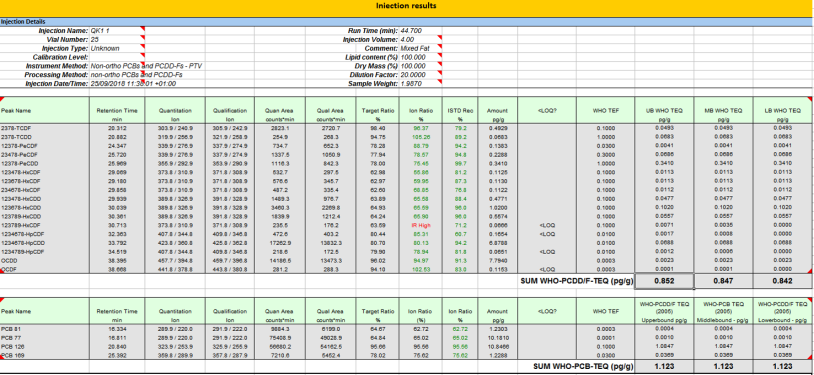The width and height of the screenshot is (814, 375).
Task: Select the "SUM WHO-PCB-TEQ (pg/g)" label
Action: [584, 367]
